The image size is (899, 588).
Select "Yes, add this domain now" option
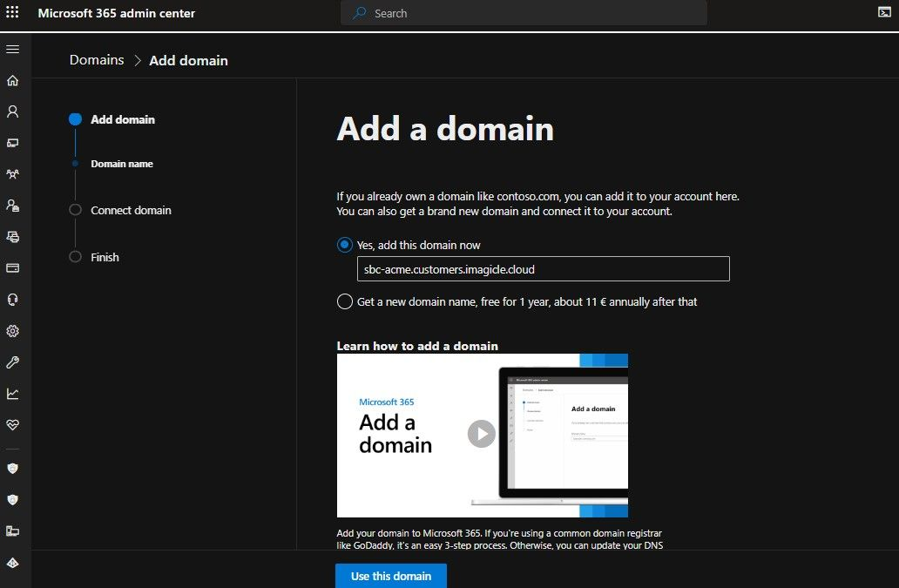[345, 246]
